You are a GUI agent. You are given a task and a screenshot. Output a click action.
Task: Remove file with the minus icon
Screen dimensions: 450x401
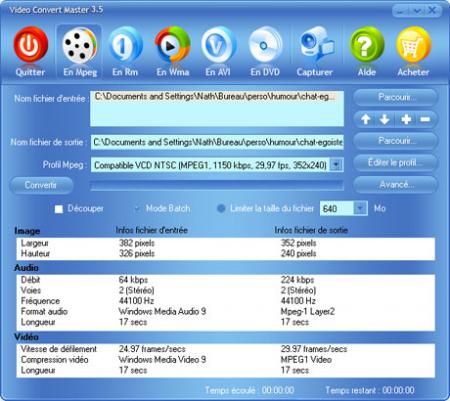pos(425,119)
